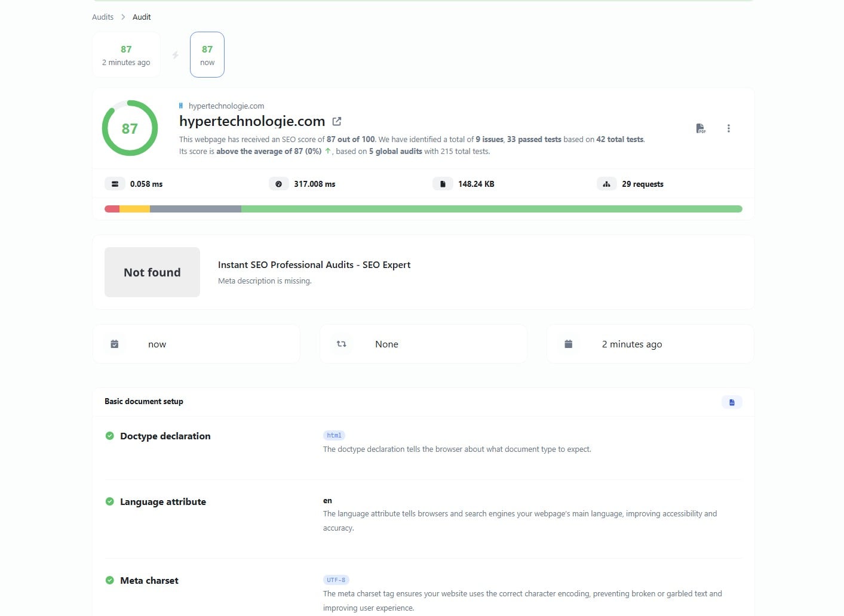Open the schedule selector showing None
This screenshot has width=844, height=616.
pos(423,344)
